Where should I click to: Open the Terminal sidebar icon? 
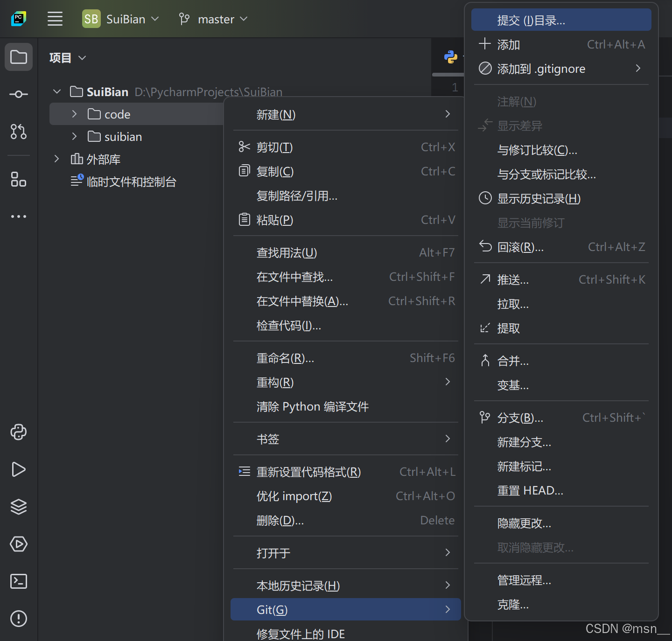pyautogui.click(x=19, y=581)
